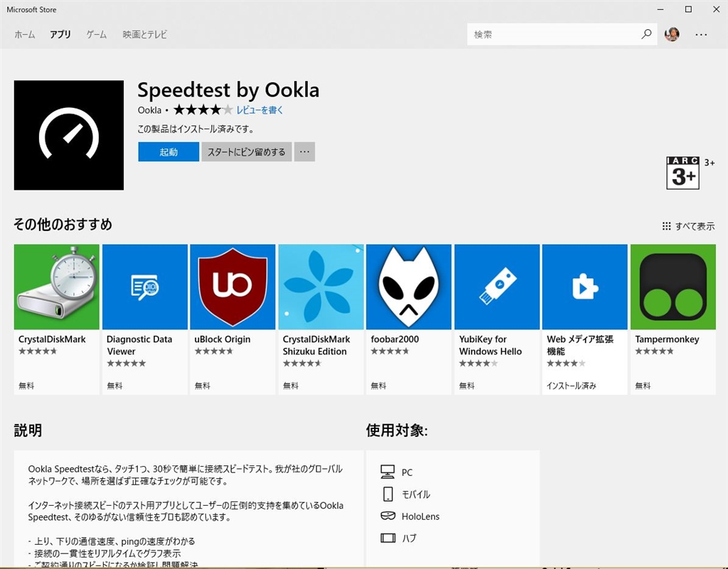Click この製品はインストール済みです text
Viewport: 728px width, 569px height.
196,129
